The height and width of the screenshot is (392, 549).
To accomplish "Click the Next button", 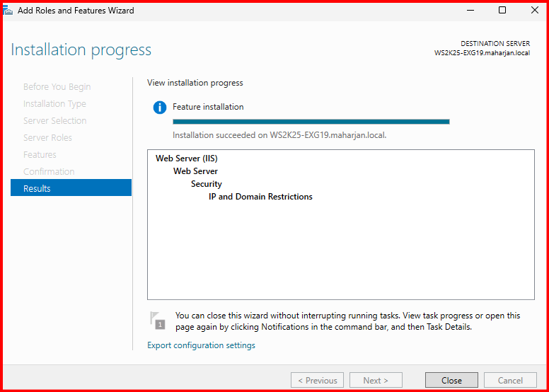I will point(376,380).
